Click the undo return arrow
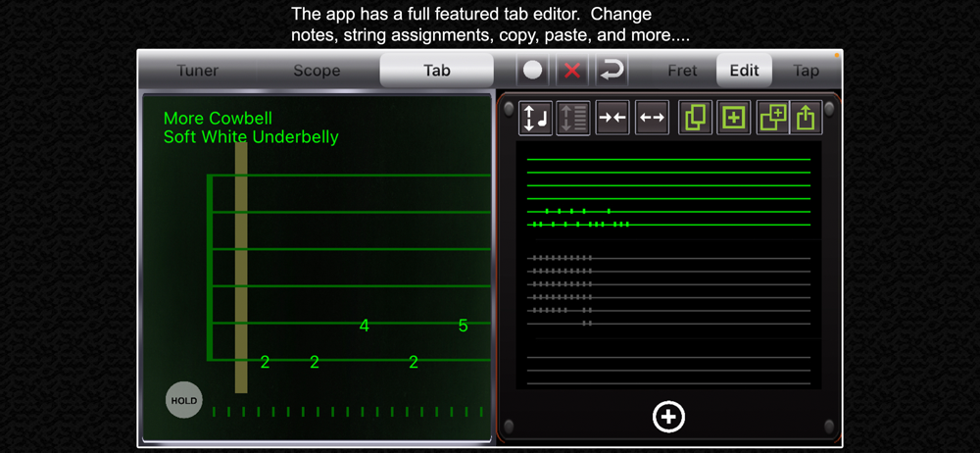The width and height of the screenshot is (980, 453). click(x=612, y=71)
